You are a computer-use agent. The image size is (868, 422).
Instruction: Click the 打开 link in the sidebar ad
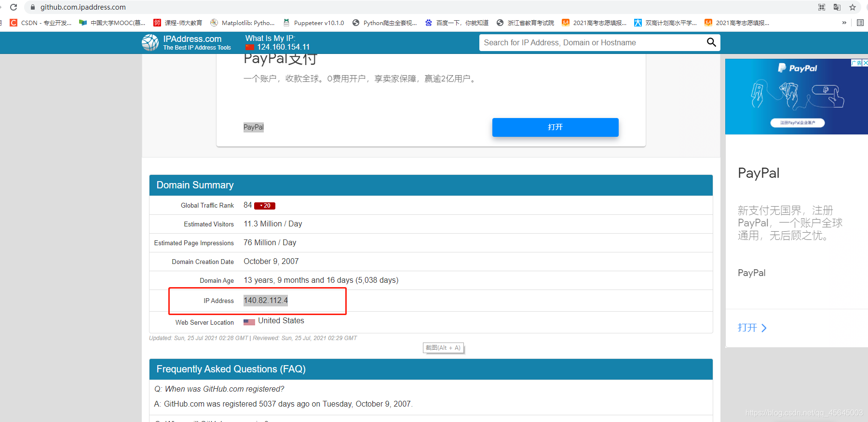[x=752, y=328]
